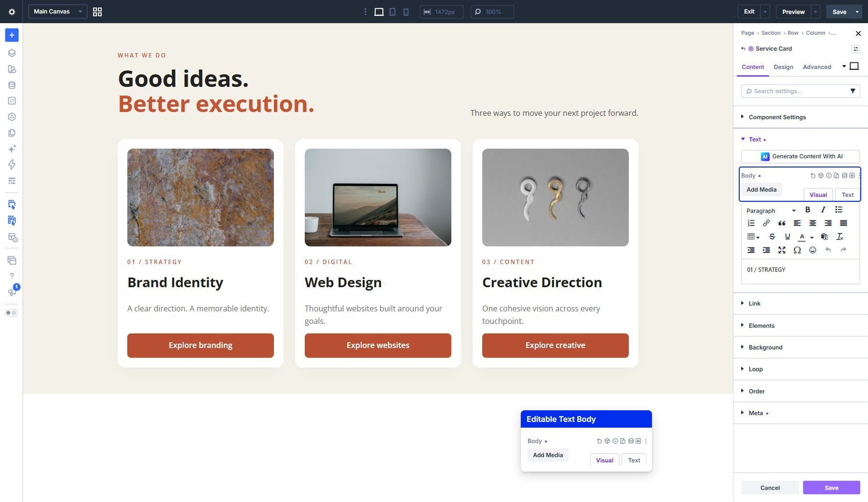The height and width of the screenshot is (502, 868).
Task: Click the blue add-module plus icon
Action: [x=12, y=35]
